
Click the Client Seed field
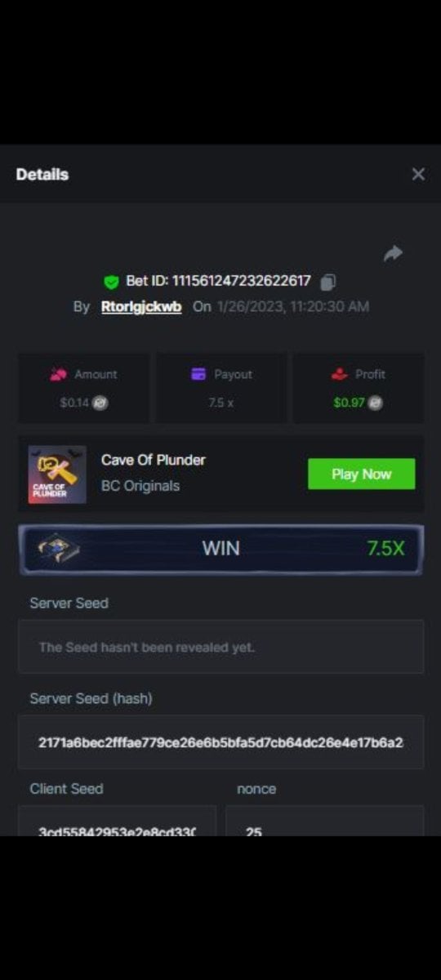click(x=117, y=821)
